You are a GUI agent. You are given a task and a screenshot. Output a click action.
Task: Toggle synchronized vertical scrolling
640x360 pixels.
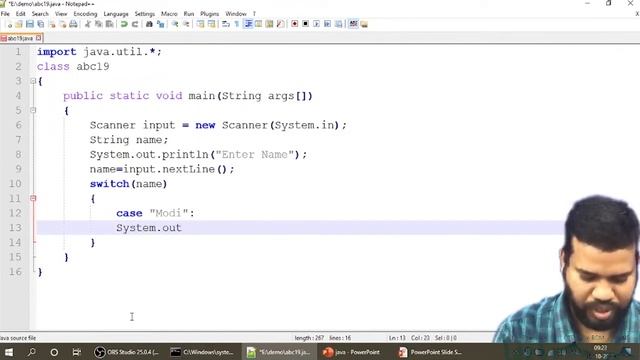tap(200, 24)
